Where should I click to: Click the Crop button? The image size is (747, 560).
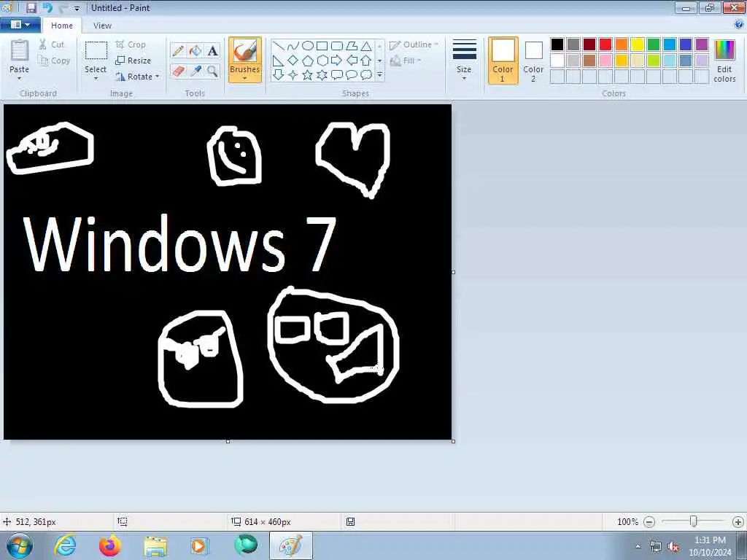[x=131, y=44]
